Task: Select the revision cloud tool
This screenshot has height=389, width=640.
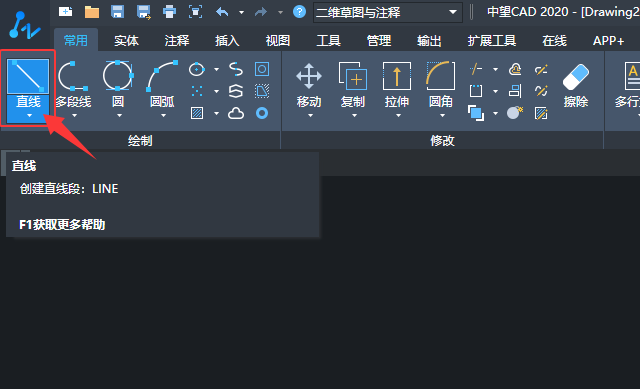Action: pos(236,113)
